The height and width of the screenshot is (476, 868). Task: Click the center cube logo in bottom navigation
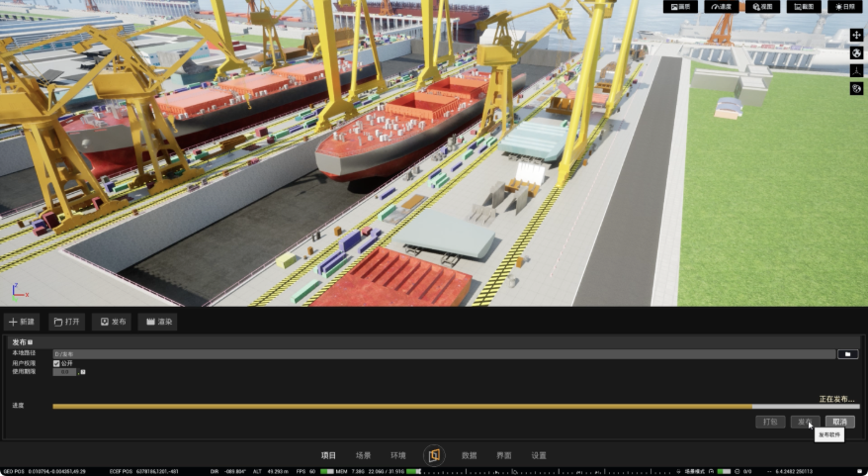[x=434, y=455]
